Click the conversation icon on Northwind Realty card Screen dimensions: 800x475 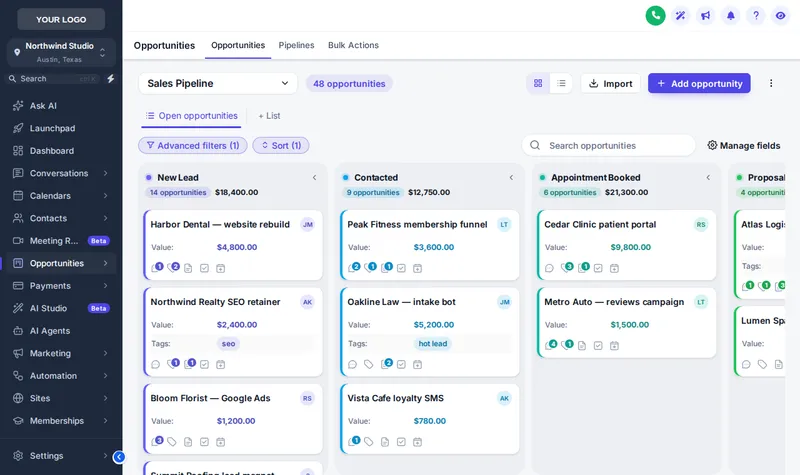pyautogui.click(x=156, y=364)
